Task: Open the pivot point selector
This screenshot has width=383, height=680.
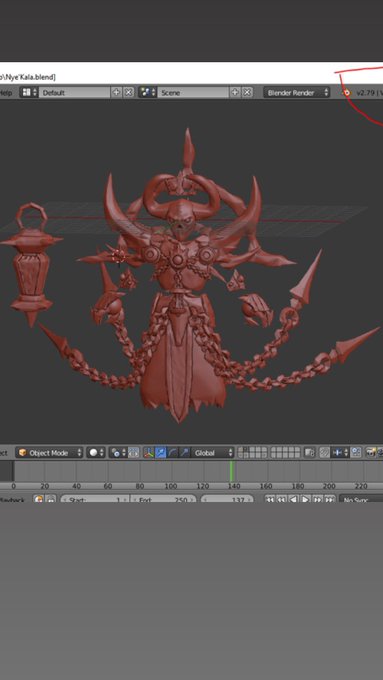Action: pos(118,453)
